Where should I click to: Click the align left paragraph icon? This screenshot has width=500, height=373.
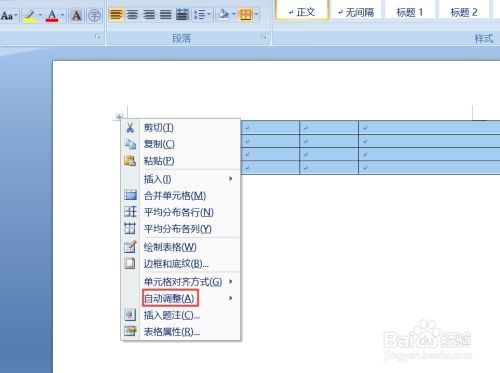pos(116,15)
